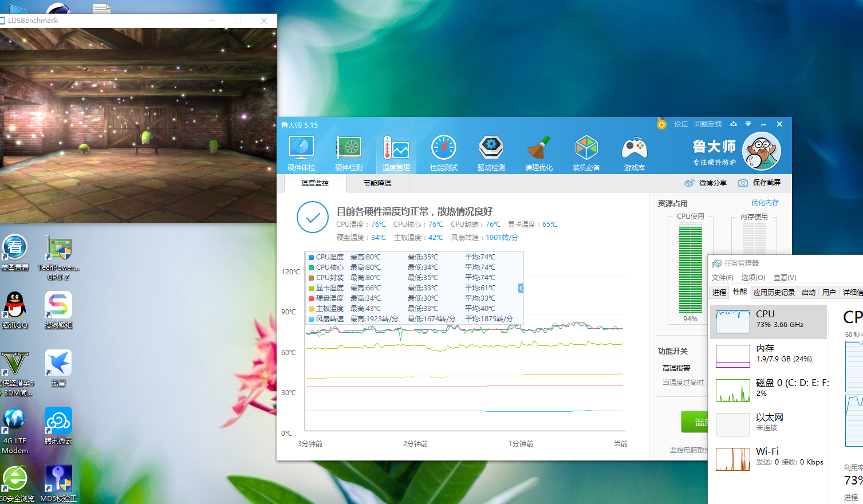Switch to 温度监控 tab

point(315,183)
